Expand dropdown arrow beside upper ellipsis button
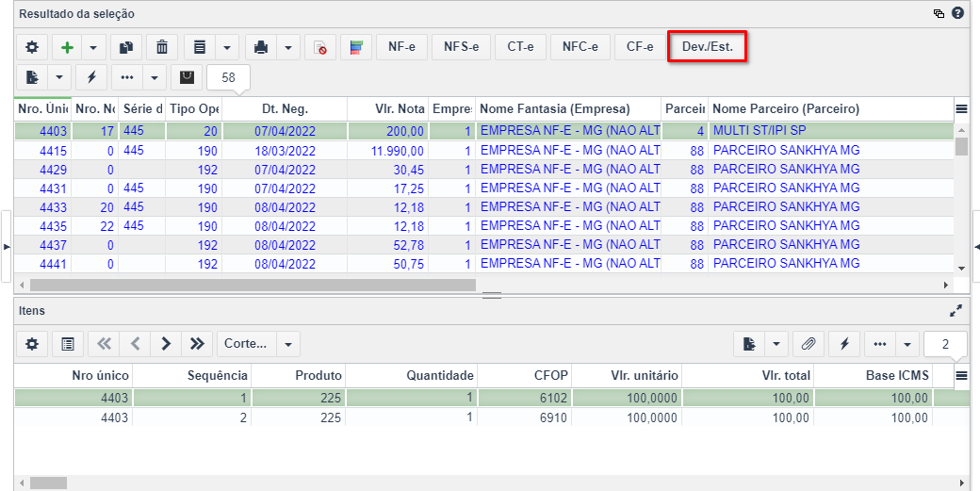Image resolution: width=980 pixels, height=491 pixels. coord(155,77)
